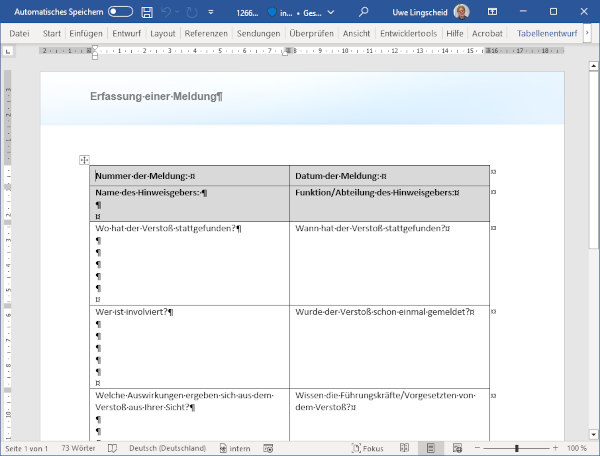Click the 73 Wörter word count
Screen dimensions: 600x456
coord(79,448)
